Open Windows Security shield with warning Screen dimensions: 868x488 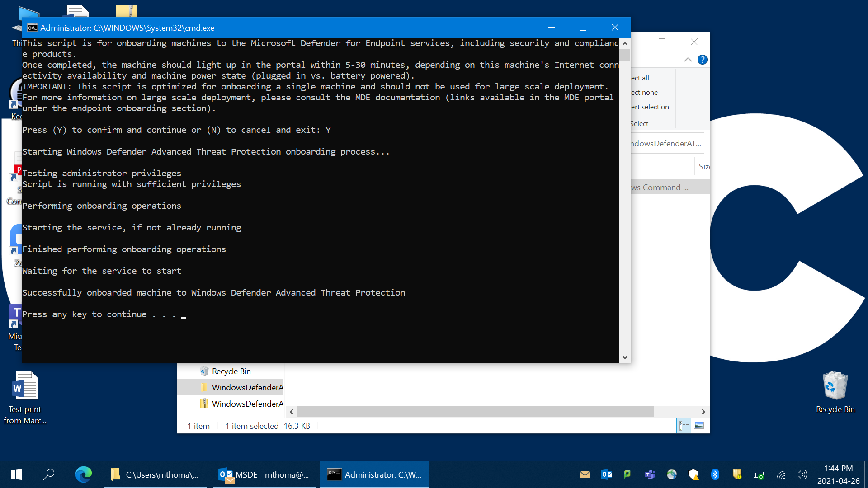coord(693,474)
